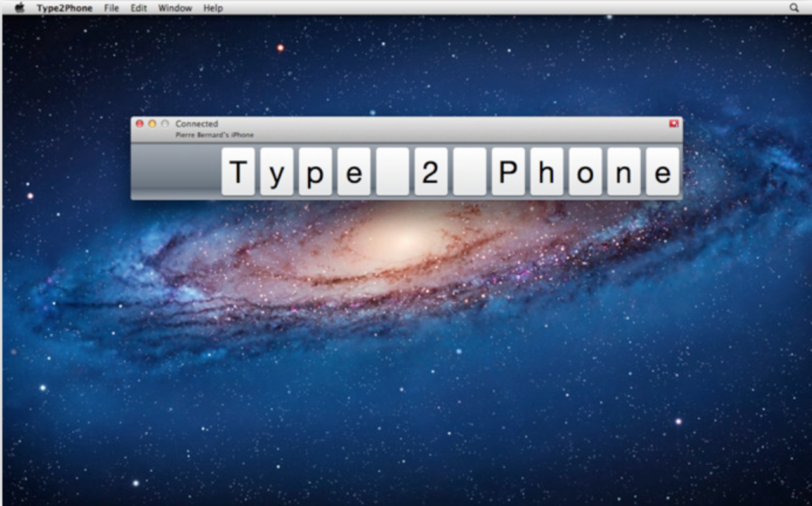812x506 pixels.
Task: Click the first "e" key tile
Action: 353,171
